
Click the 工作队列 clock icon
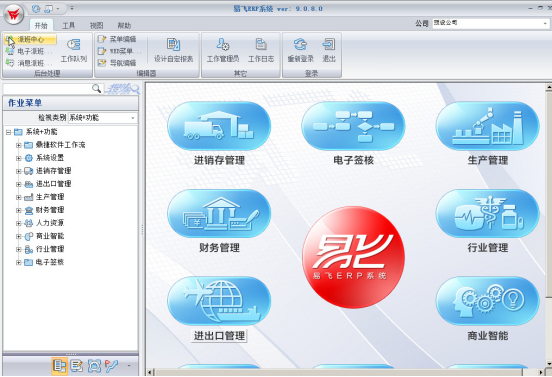click(x=74, y=45)
